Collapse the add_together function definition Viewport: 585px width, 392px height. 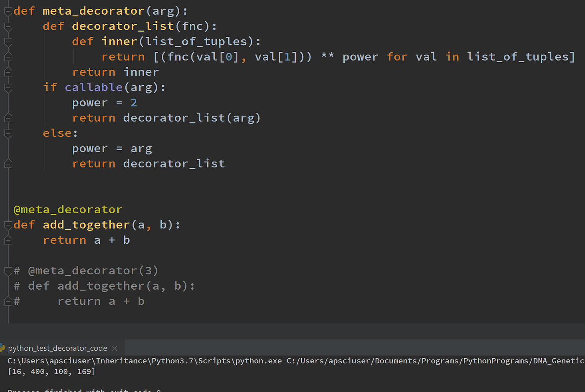click(x=8, y=225)
